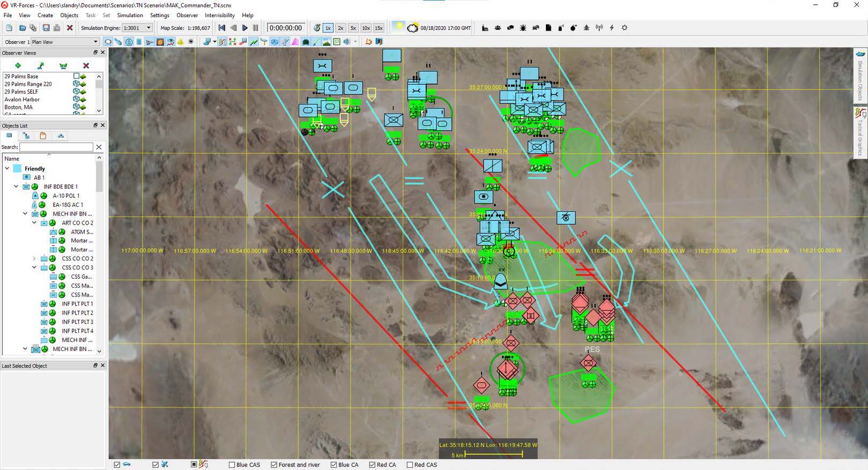Click the red X delete icon in main toolbar

click(x=70, y=28)
